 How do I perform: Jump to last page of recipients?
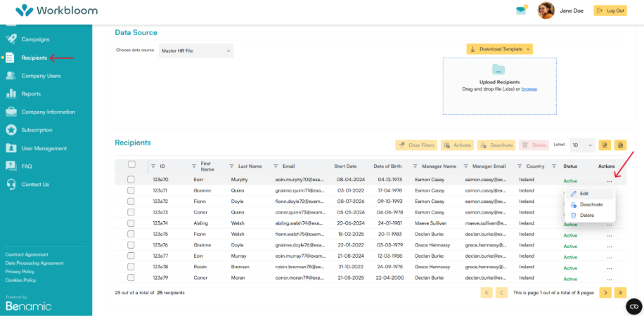[620, 293]
